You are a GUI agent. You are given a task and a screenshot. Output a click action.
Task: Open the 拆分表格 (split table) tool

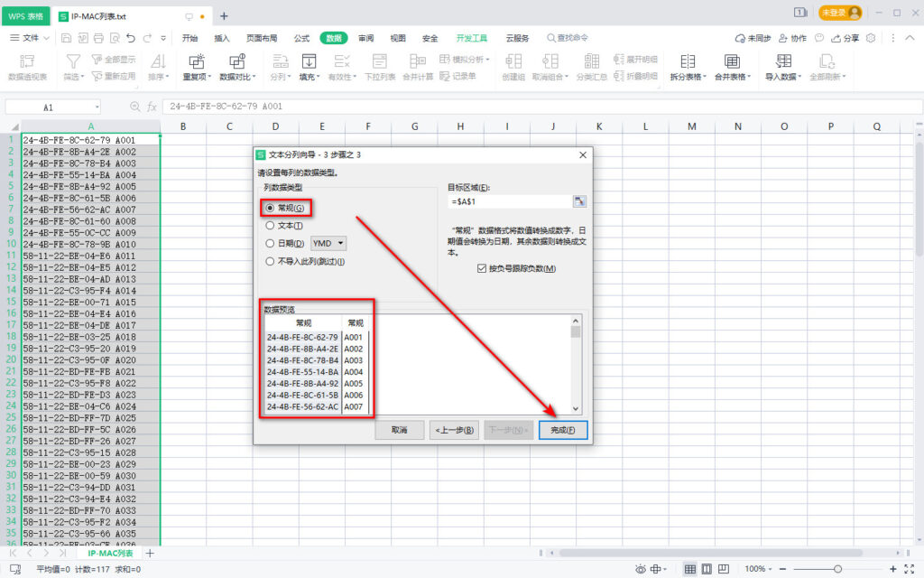pyautogui.click(x=688, y=61)
